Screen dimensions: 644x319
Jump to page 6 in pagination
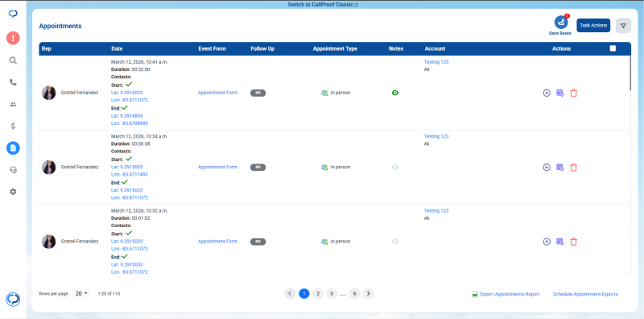(354, 293)
